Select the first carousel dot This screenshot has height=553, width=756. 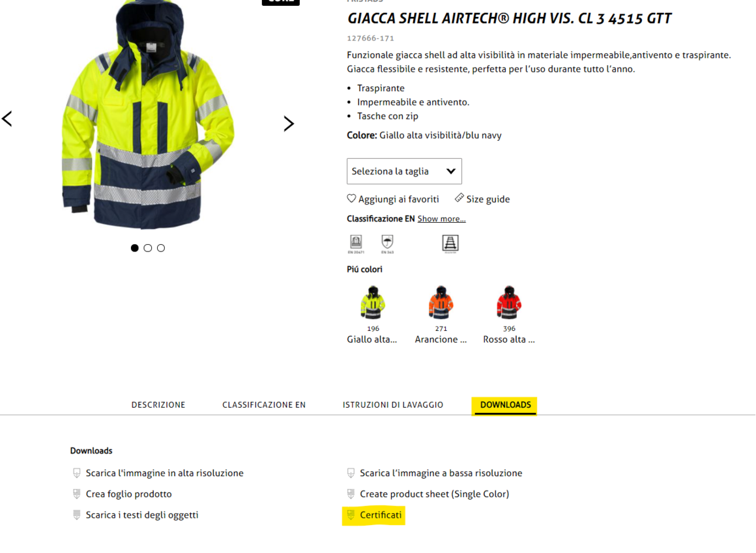coord(134,248)
